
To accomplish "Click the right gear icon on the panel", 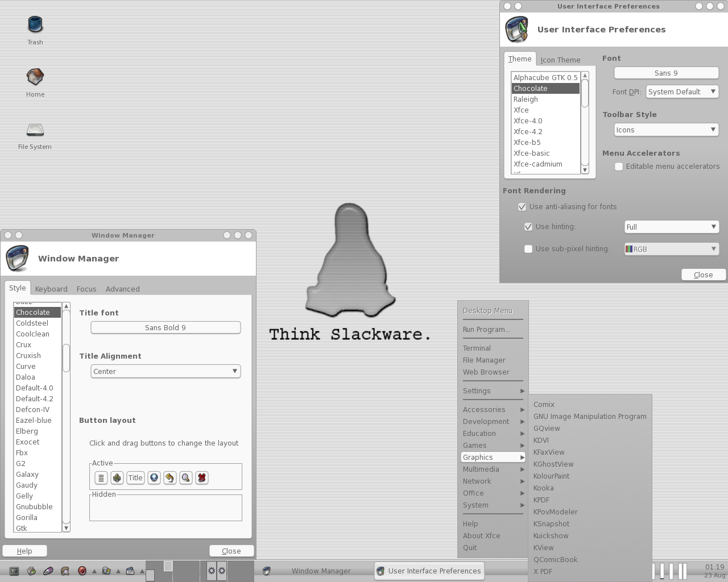I will click(222, 571).
